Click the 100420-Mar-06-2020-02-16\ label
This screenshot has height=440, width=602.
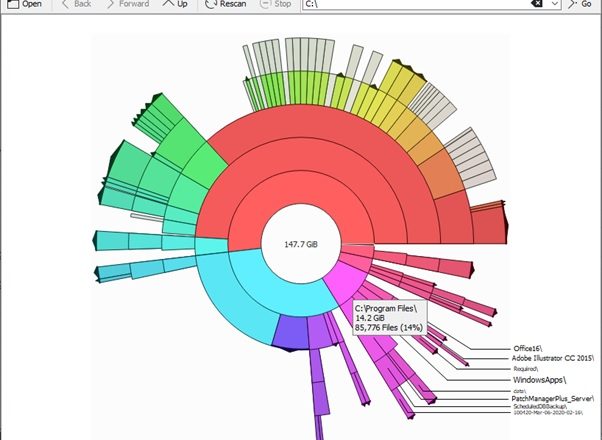pyautogui.click(x=548, y=413)
